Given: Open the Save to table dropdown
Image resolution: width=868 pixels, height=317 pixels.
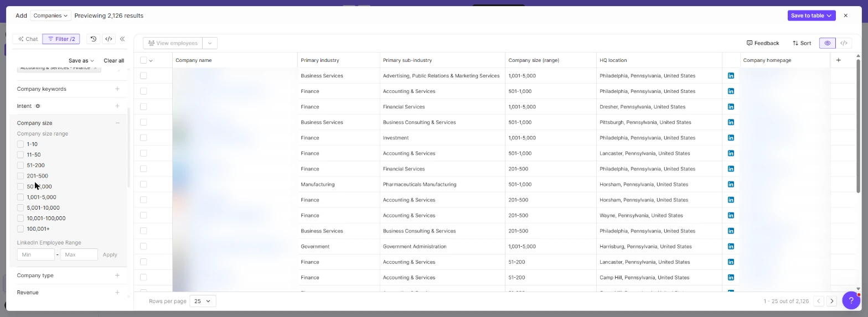Looking at the screenshot, I should (x=811, y=15).
